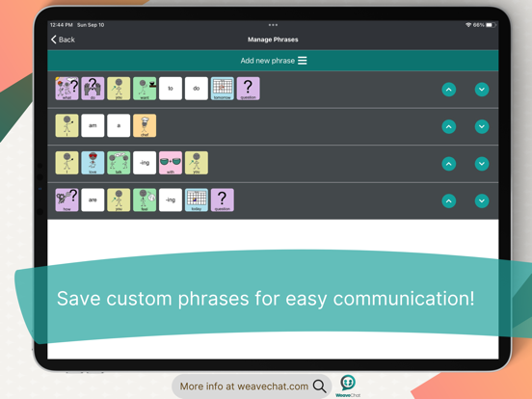532x399 pixels.
Task: Click the magnifier icon beside weavechat.com
Action: [x=319, y=386]
